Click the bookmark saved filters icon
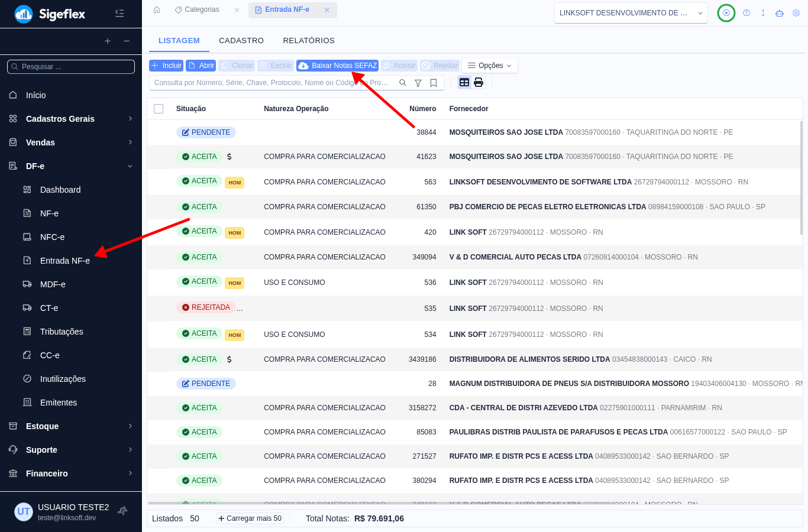 (x=434, y=83)
